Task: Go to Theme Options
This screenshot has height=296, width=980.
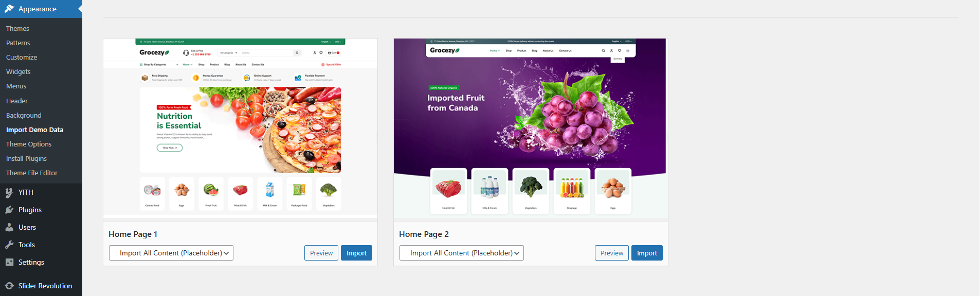Action: [x=29, y=144]
